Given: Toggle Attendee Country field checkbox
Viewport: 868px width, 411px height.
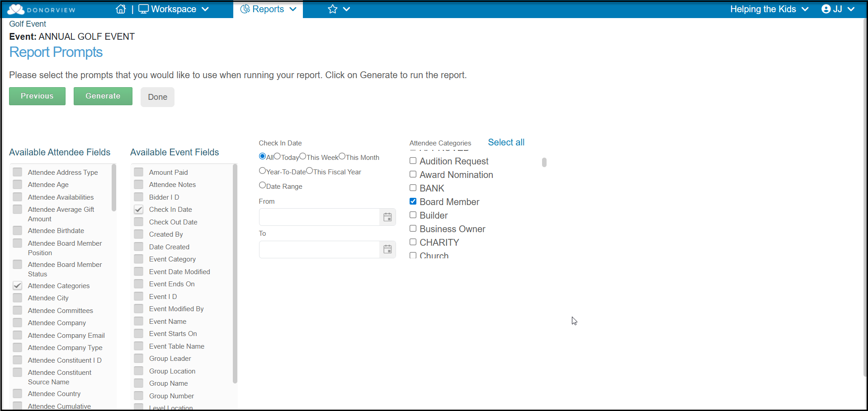Looking at the screenshot, I should coord(18,393).
